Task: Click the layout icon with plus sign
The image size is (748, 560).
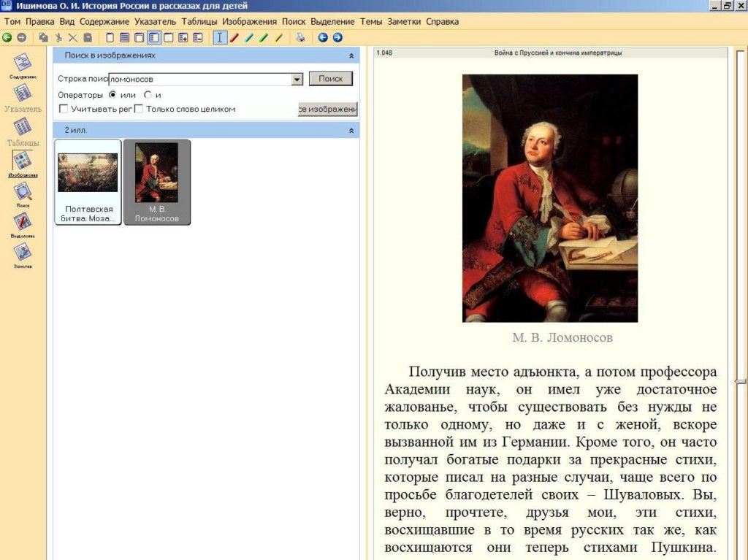Action: pos(183,38)
